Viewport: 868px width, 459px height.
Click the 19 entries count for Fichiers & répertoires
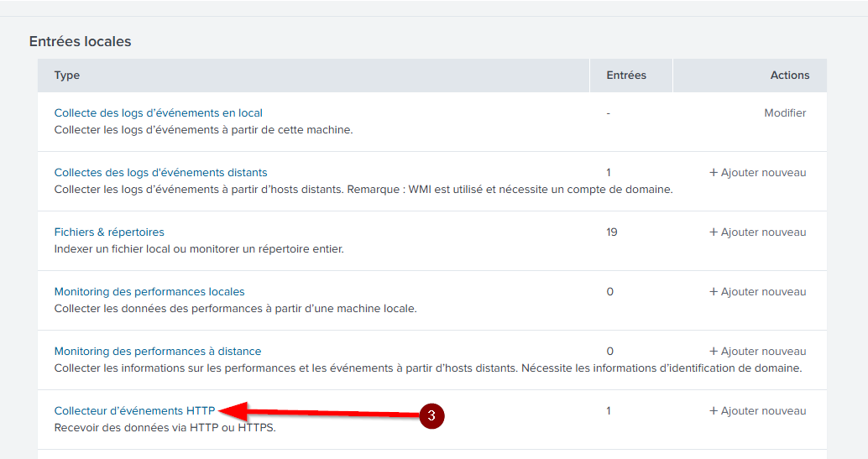pos(611,232)
